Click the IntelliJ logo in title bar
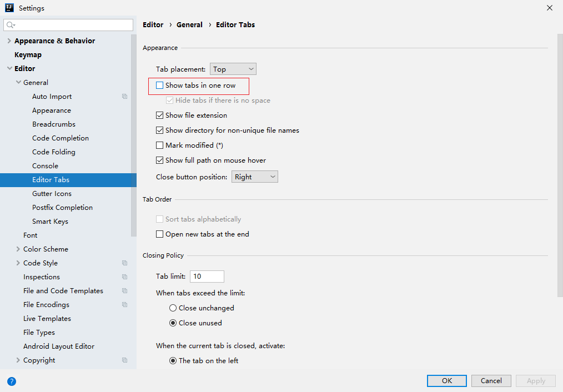563x392 pixels. coord(9,8)
